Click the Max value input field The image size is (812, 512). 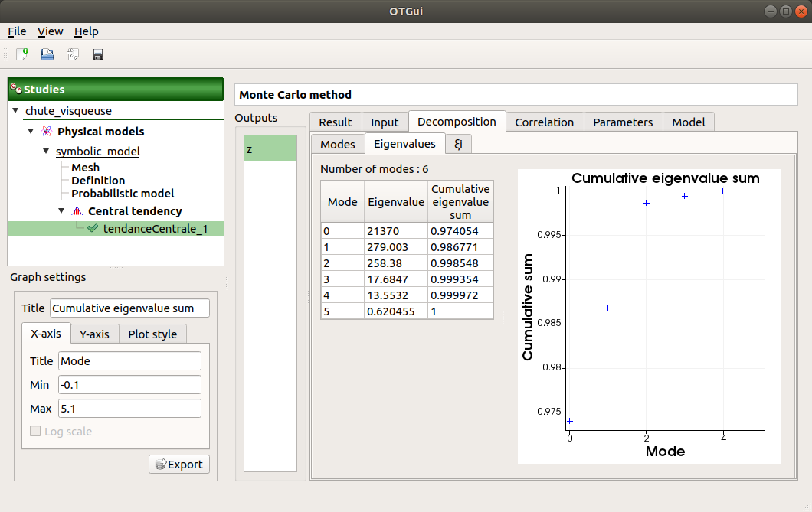click(x=129, y=408)
